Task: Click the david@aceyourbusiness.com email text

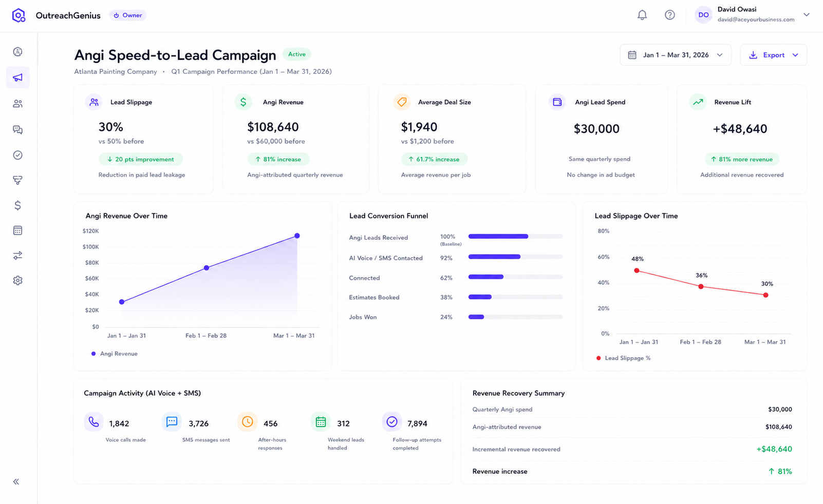Action: (x=756, y=20)
